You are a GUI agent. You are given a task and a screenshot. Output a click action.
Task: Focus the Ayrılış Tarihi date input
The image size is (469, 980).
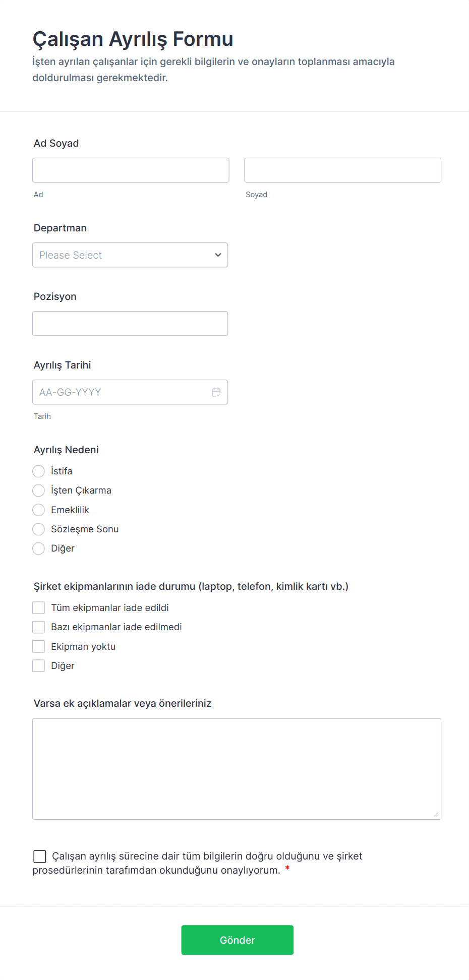tap(121, 392)
